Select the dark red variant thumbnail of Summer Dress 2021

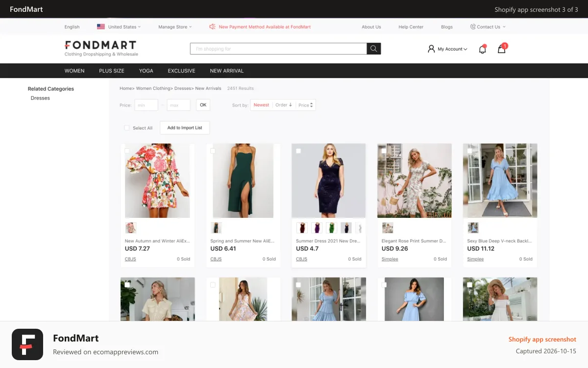[302, 228]
